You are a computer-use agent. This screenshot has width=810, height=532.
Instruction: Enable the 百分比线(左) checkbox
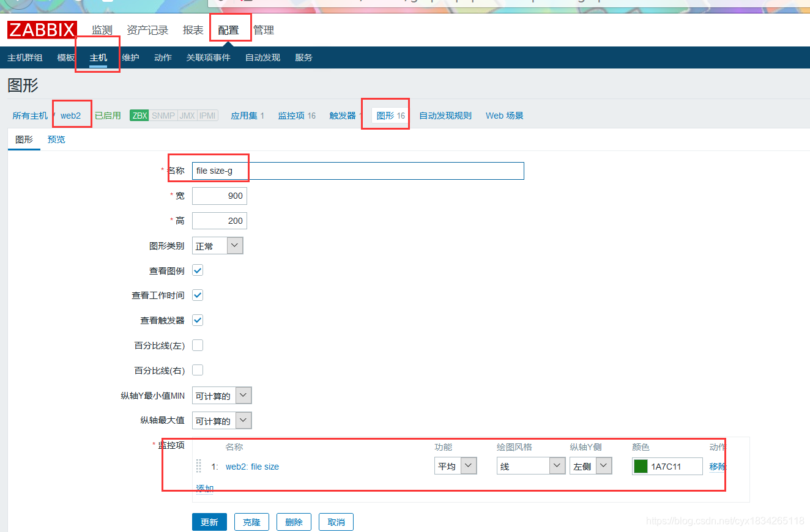[x=198, y=345]
